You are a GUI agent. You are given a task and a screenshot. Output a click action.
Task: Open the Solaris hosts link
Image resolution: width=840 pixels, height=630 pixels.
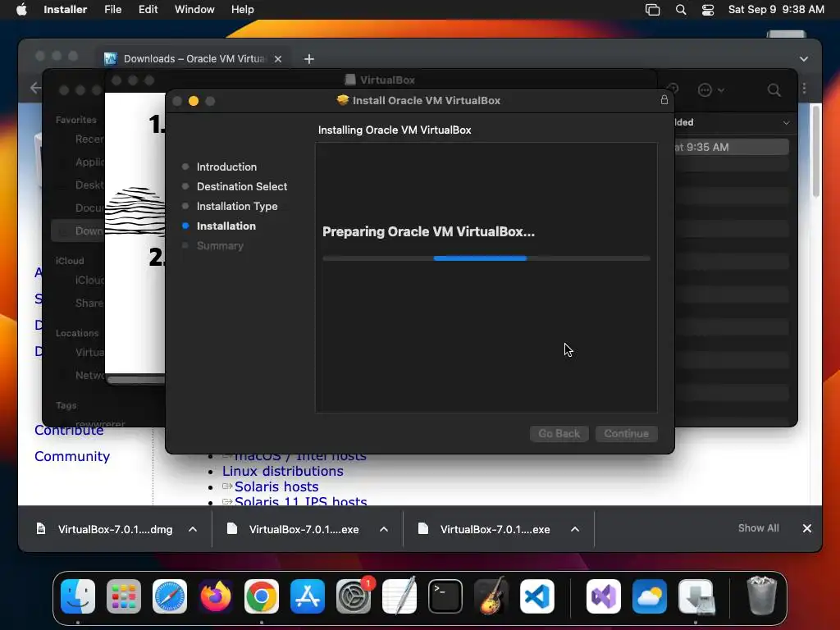pos(276,486)
